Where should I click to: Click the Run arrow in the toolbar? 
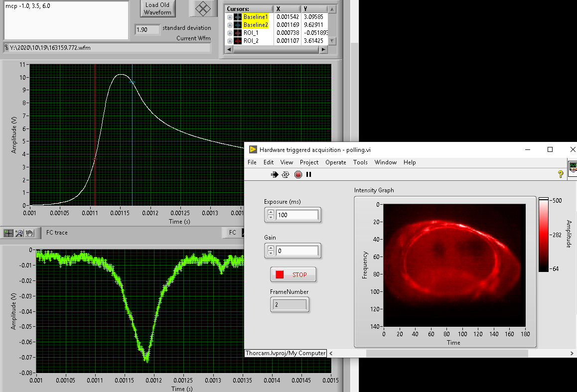(x=274, y=174)
